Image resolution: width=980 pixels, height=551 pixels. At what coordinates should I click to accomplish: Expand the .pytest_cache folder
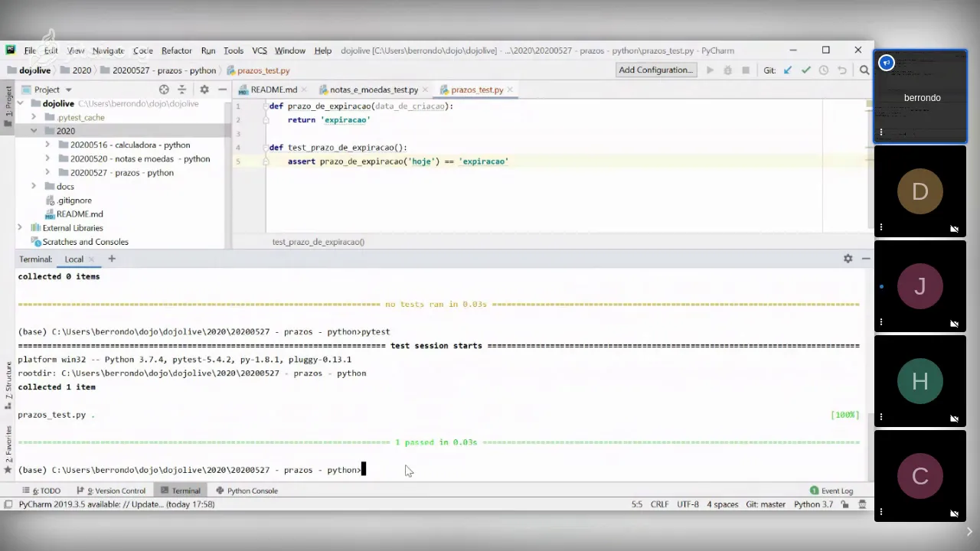[34, 117]
